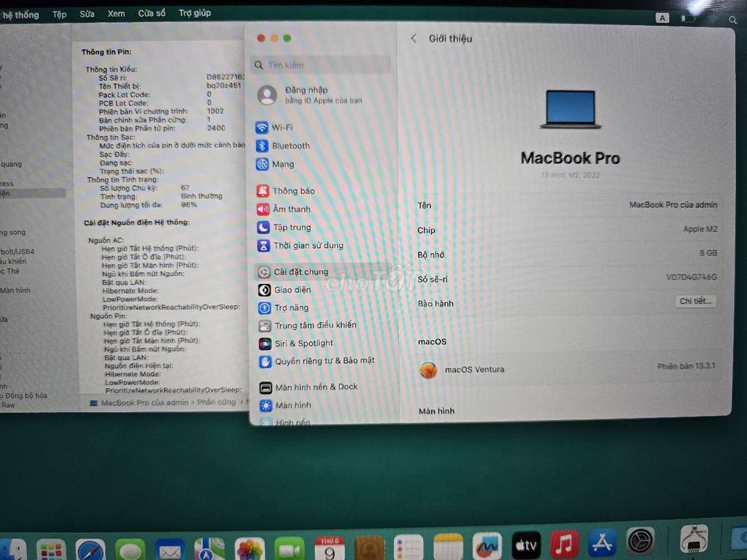This screenshot has height=560, width=747.
Task: Open Freeform from the Dock
Action: (487, 545)
